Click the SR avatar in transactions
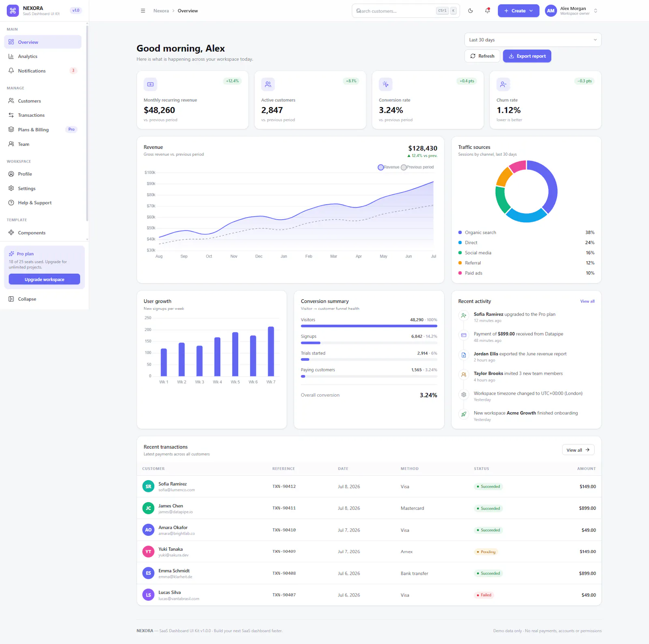The height and width of the screenshot is (644, 649). click(x=148, y=487)
